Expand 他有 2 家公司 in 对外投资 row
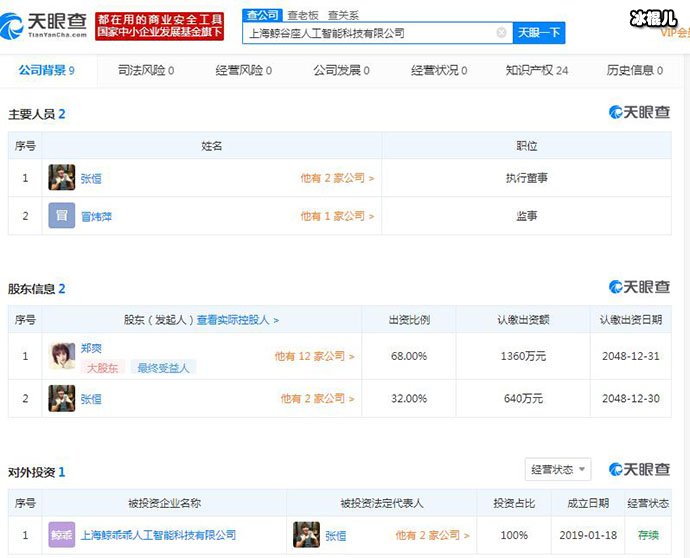Screen dimensions: 690x558 (x=432, y=536)
